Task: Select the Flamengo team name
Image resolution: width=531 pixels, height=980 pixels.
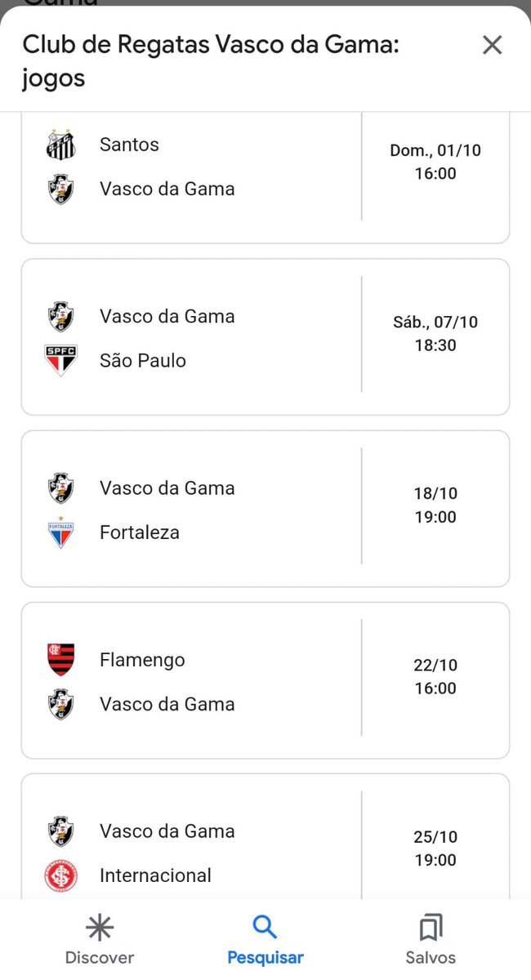Action: (142, 660)
